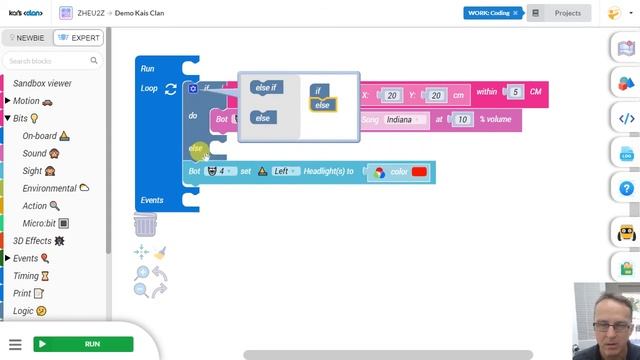The image size is (640, 360).
Task: Open the On-board blocks subcategory
Action: point(46,136)
